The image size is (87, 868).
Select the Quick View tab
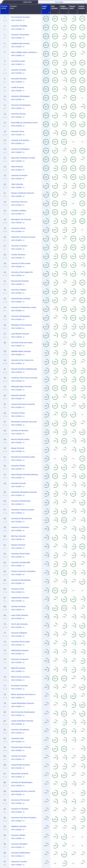[x=28, y=2]
